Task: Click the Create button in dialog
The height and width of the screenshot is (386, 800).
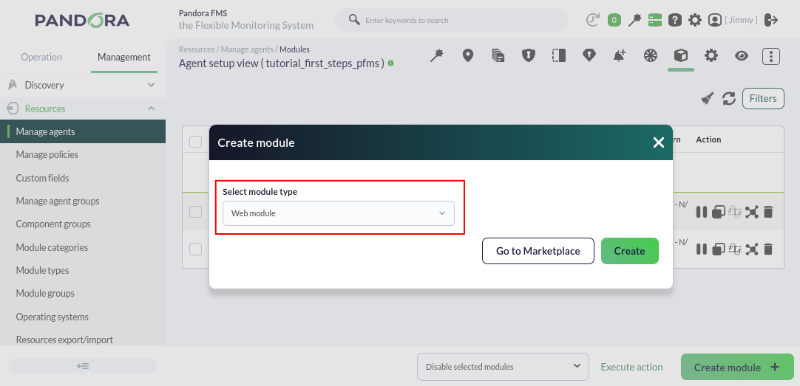Action: 630,251
